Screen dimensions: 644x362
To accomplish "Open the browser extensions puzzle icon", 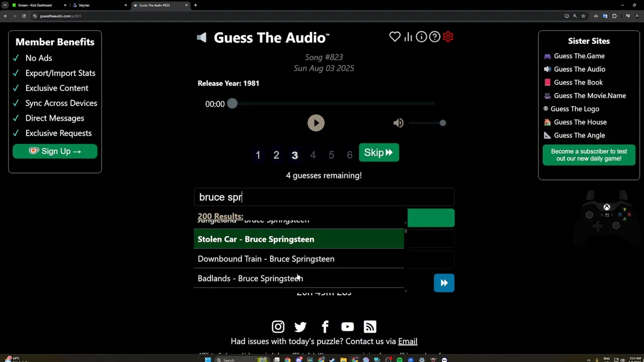I will click(614, 16).
